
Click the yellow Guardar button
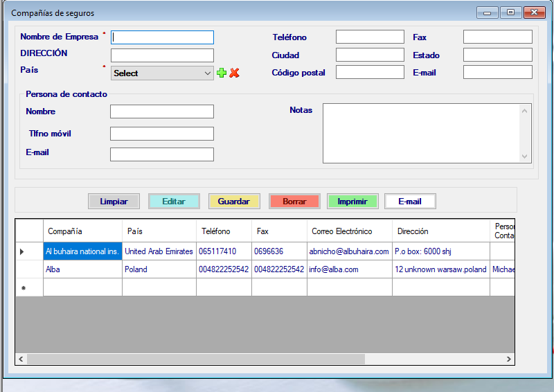[234, 202]
